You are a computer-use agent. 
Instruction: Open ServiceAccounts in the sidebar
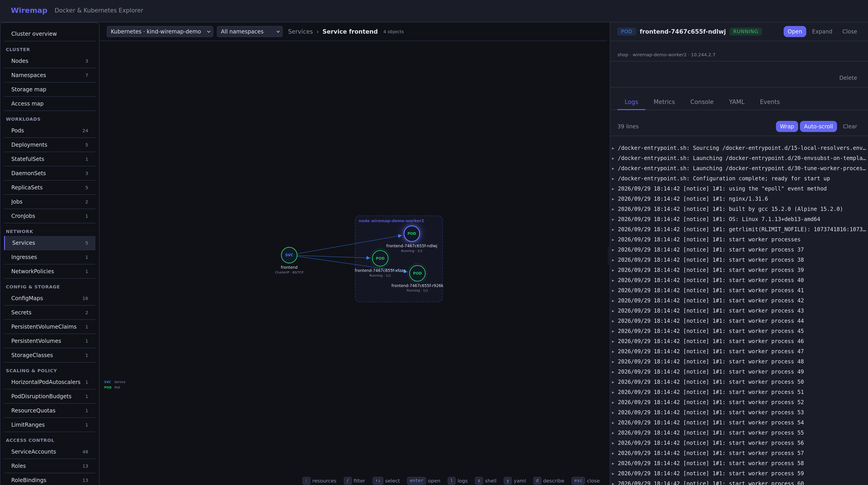tap(50, 452)
